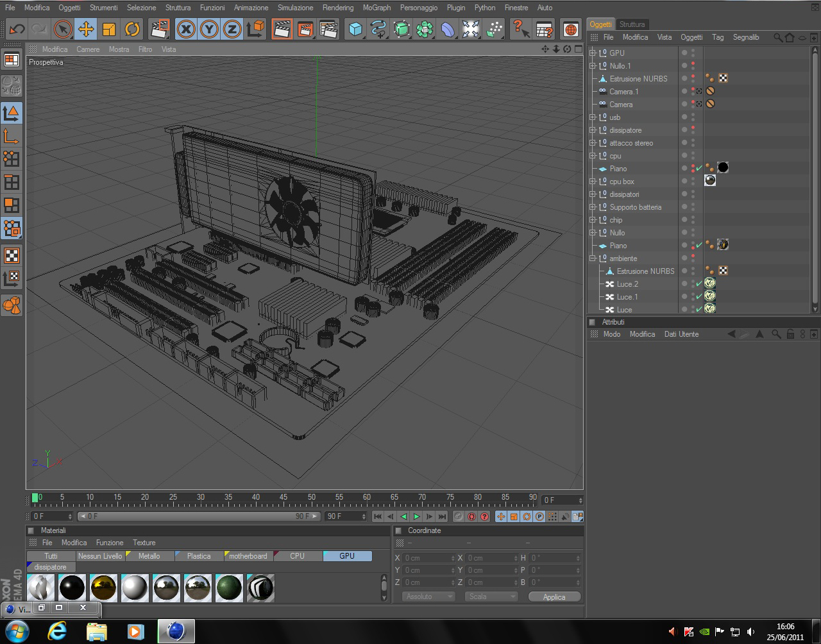Open Internet Explorer from taskbar
The height and width of the screenshot is (644, 821).
point(57,631)
